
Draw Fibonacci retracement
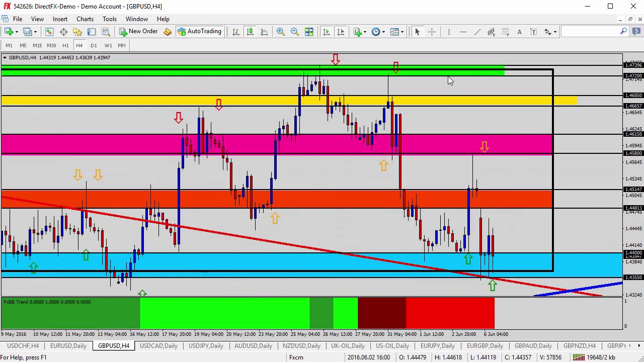[x=505, y=32]
